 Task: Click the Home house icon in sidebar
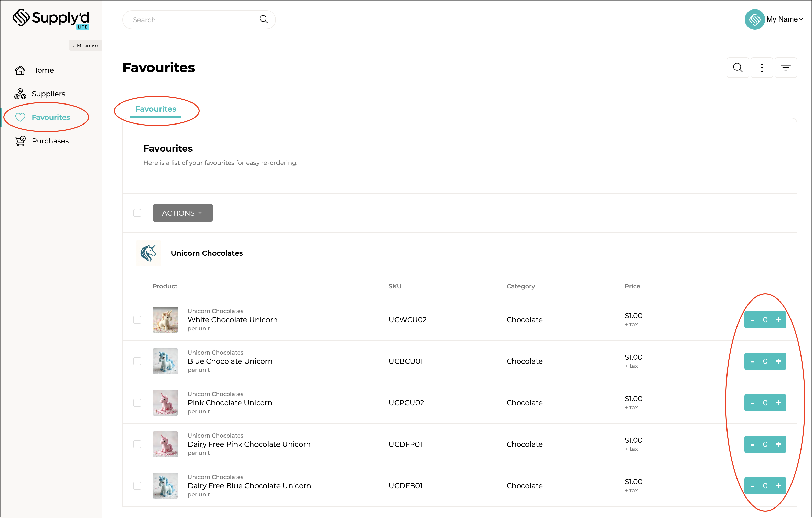point(20,70)
